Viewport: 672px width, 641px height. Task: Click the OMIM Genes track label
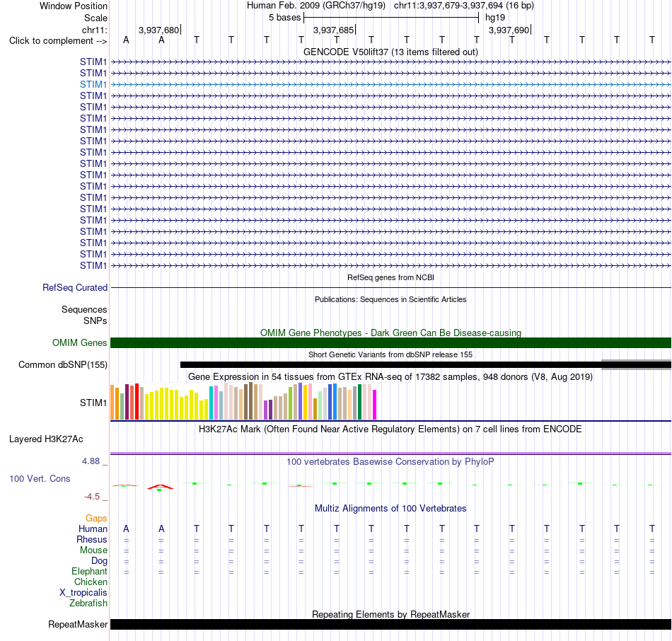[x=79, y=342]
